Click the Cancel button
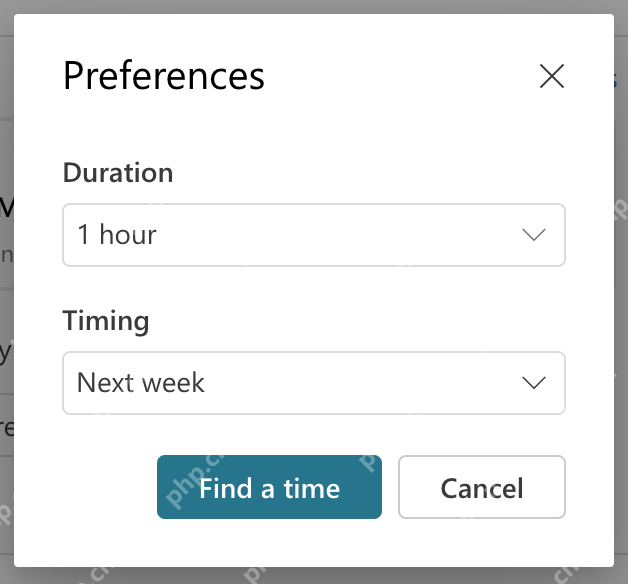Viewport: 628px width, 584px height. pos(482,487)
